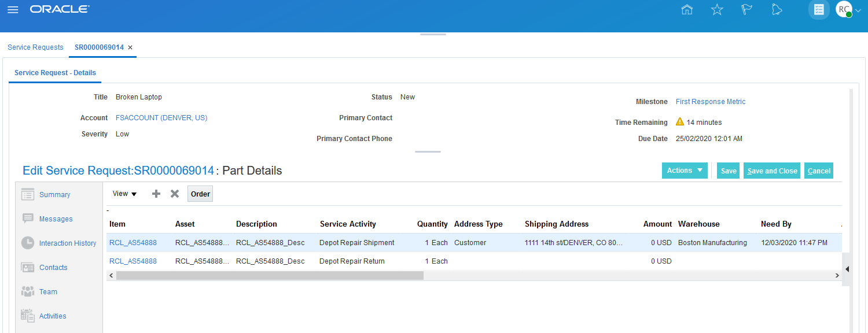The height and width of the screenshot is (333, 868).
Task: Add a new part line with the plus icon
Action: 156,194
